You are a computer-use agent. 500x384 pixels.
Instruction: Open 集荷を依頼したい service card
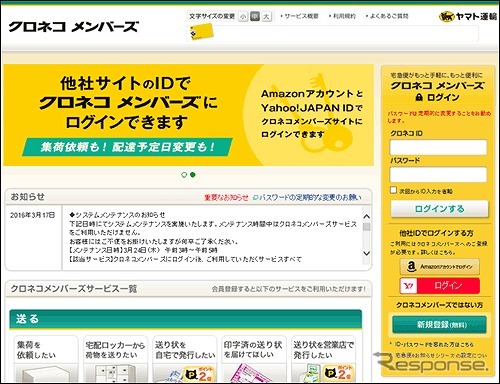click(x=46, y=359)
